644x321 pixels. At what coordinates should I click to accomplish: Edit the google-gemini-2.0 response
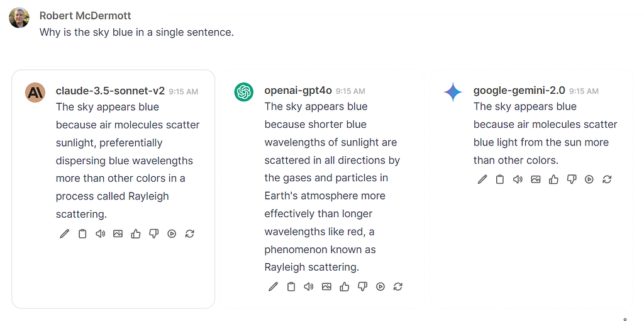482,179
